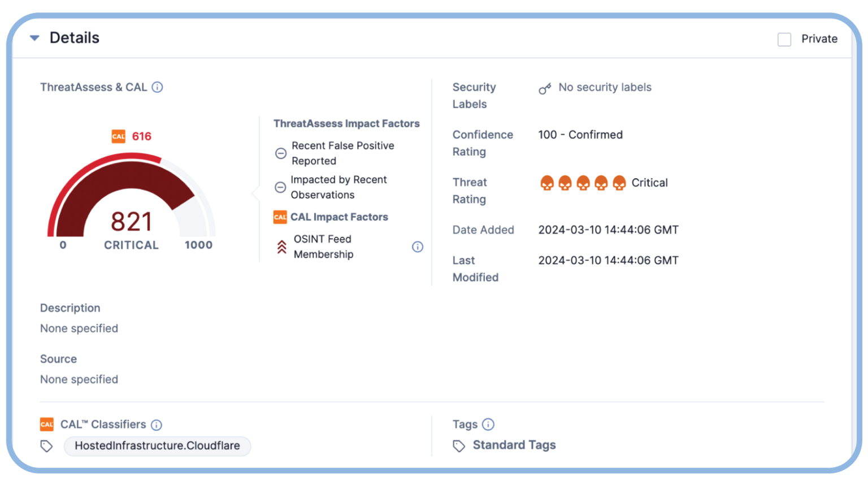Click the fifth skull in the Threat Rating
868x479 pixels.
coord(619,183)
